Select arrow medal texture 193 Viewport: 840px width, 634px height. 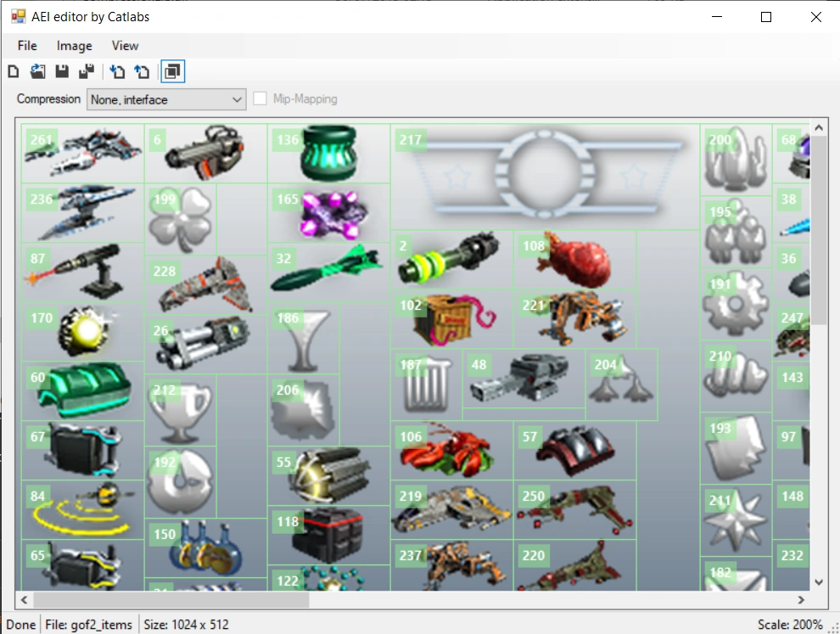click(736, 449)
